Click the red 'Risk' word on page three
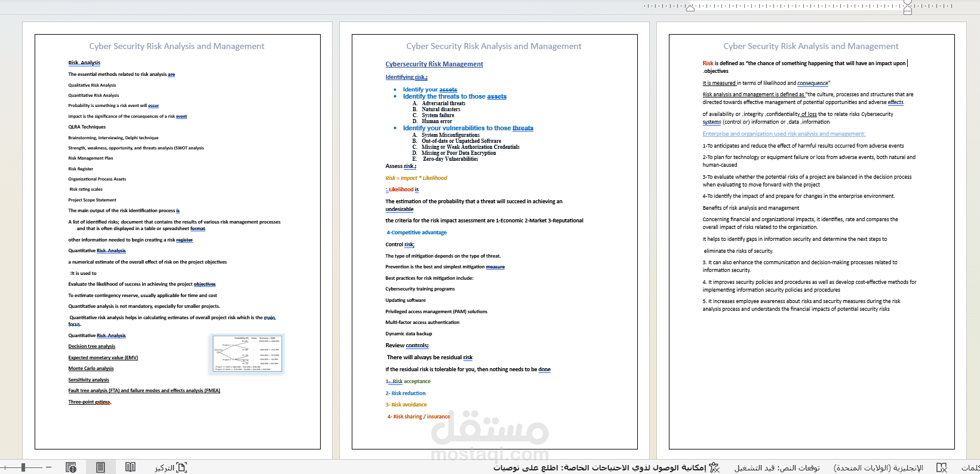980x474 pixels. [x=708, y=63]
